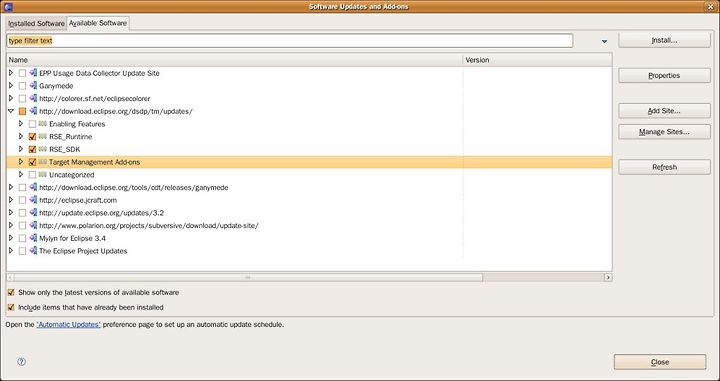Open the filter view dropdown arrow
This screenshot has height=381, width=720.
tap(604, 41)
